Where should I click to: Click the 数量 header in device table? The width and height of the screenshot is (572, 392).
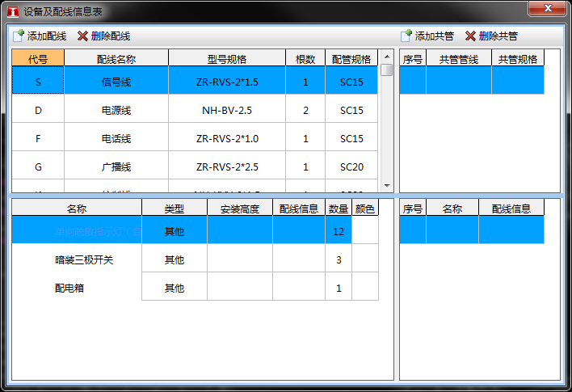click(x=339, y=209)
